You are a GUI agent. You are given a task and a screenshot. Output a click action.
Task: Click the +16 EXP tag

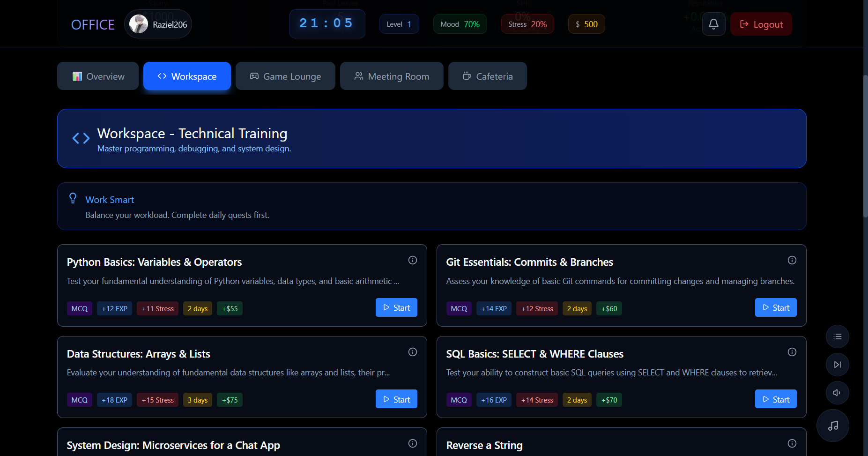[494, 400]
